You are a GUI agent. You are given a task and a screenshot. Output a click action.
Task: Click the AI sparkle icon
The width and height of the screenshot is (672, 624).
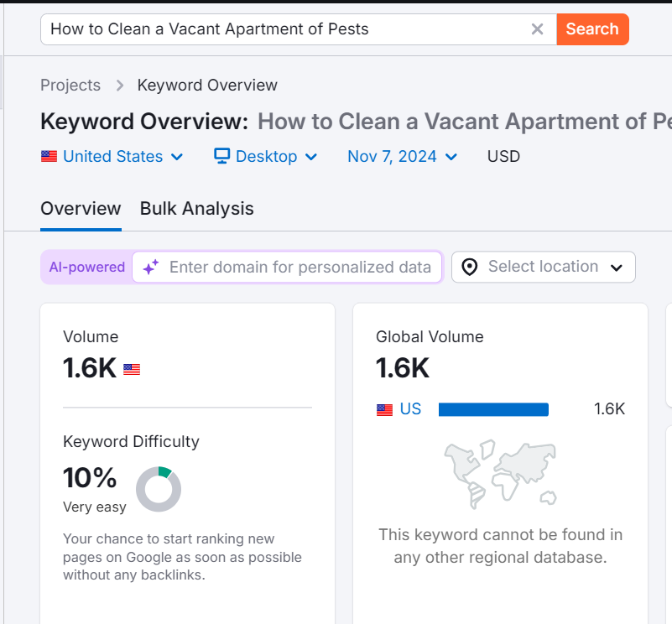click(x=151, y=268)
